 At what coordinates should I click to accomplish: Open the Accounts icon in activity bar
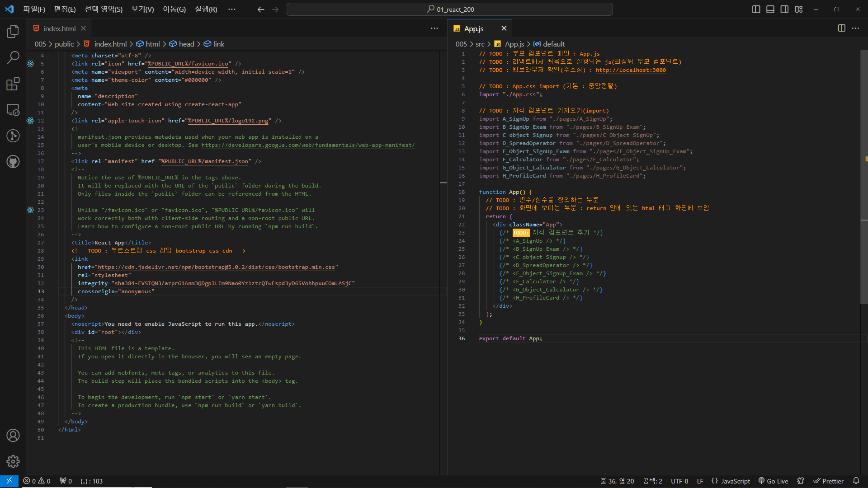pos(13,435)
